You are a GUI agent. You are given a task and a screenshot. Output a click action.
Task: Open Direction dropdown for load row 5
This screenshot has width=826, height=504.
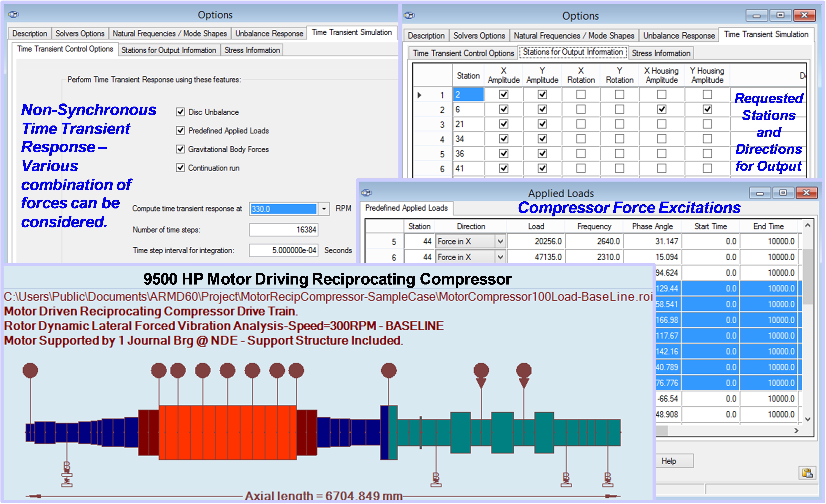click(500, 241)
